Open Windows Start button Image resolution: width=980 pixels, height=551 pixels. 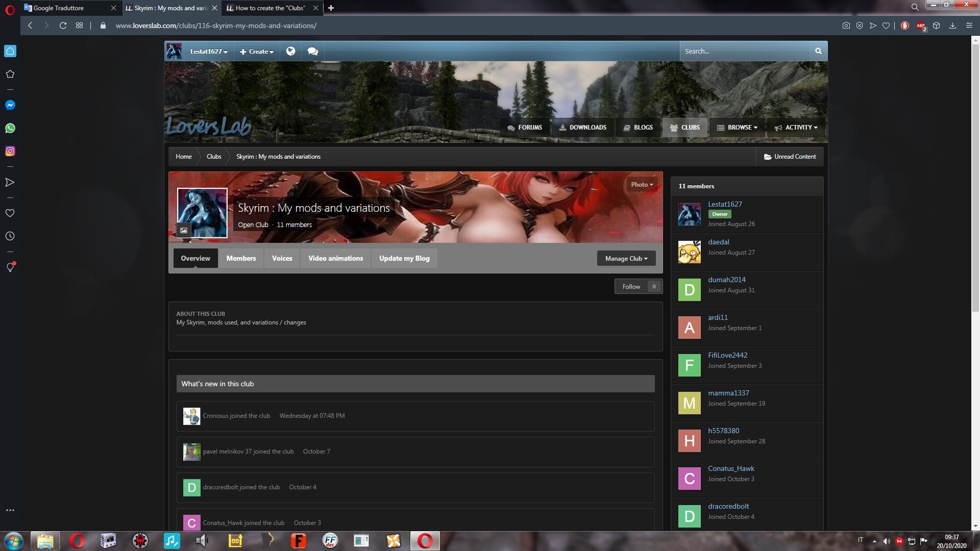point(14,541)
